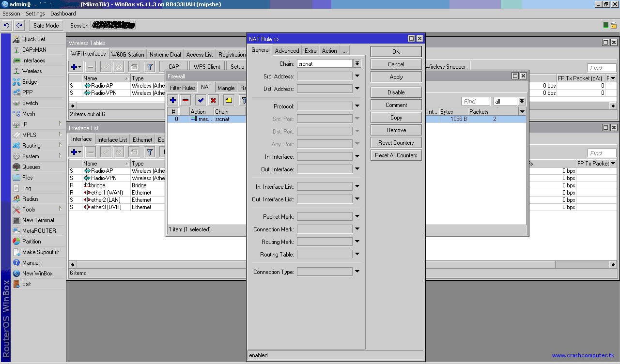Image resolution: width=620 pixels, height=364 pixels.
Task: Open Radius in sidebar
Action: coord(30,199)
